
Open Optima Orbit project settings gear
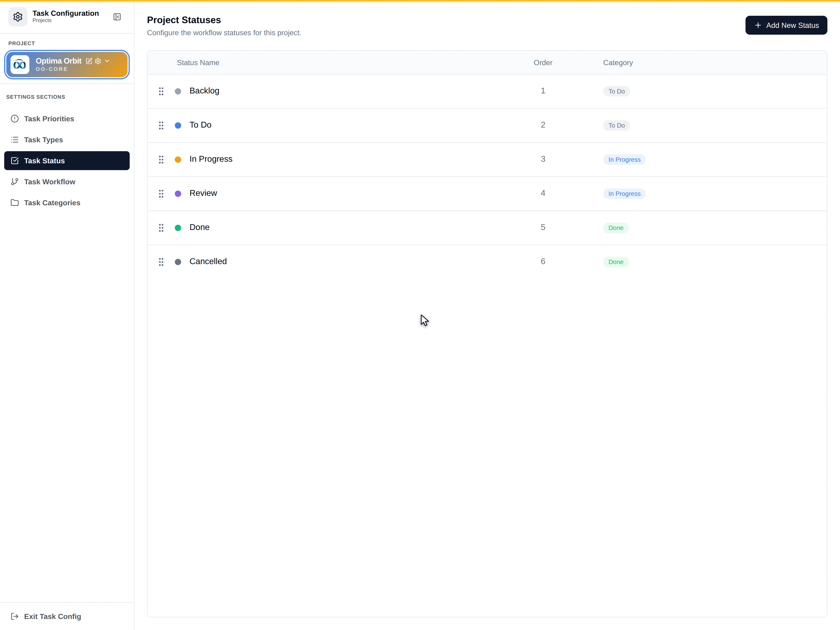(98, 61)
